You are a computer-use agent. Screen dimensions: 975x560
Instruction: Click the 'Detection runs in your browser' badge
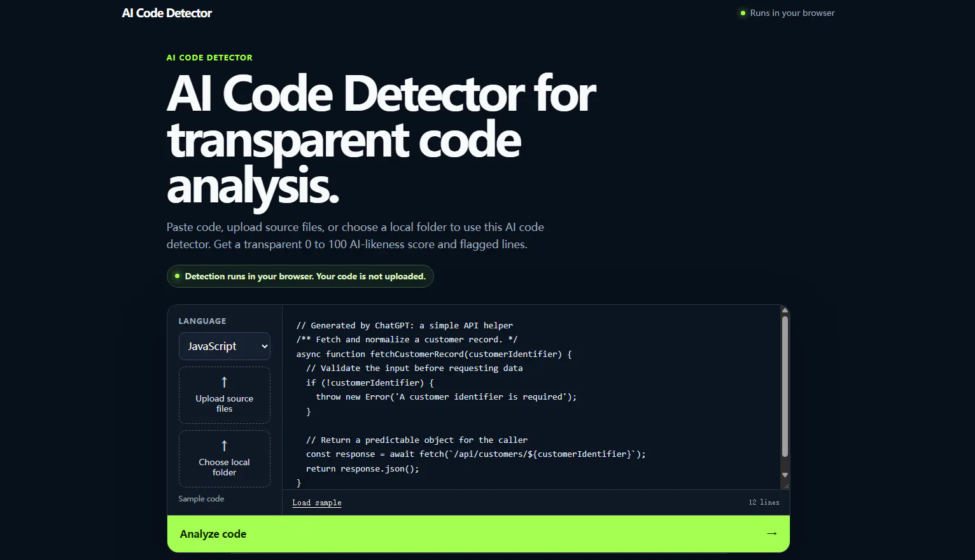(300, 276)
